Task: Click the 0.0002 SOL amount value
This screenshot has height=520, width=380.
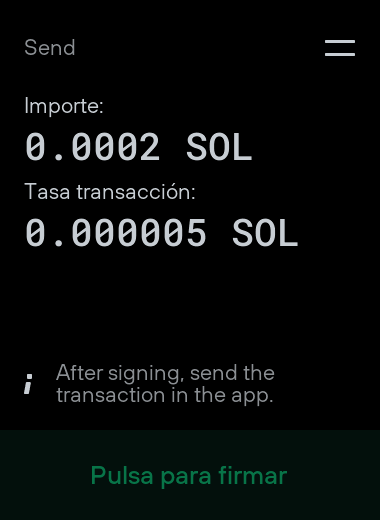Action: click(138, 147)
